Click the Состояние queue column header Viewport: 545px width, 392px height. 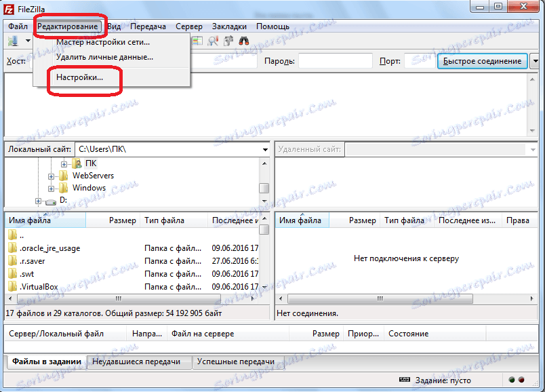[435, 334]
